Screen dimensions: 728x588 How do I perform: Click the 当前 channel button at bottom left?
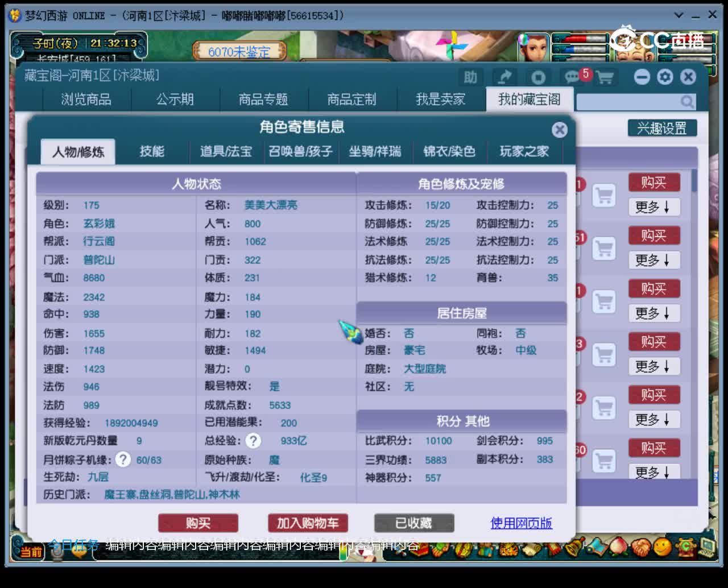31,552
